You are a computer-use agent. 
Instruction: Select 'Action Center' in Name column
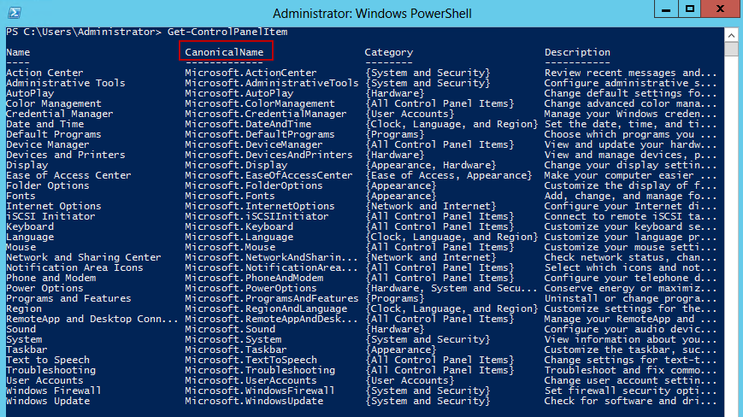coord(45,73)
